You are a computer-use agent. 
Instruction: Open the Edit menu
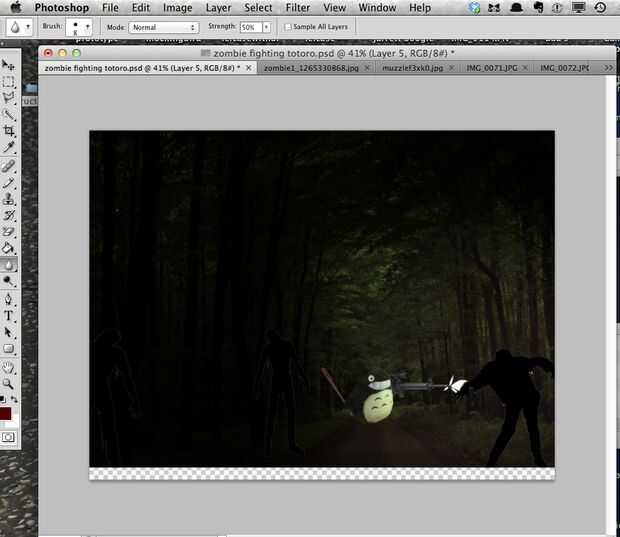pos(141,8)
